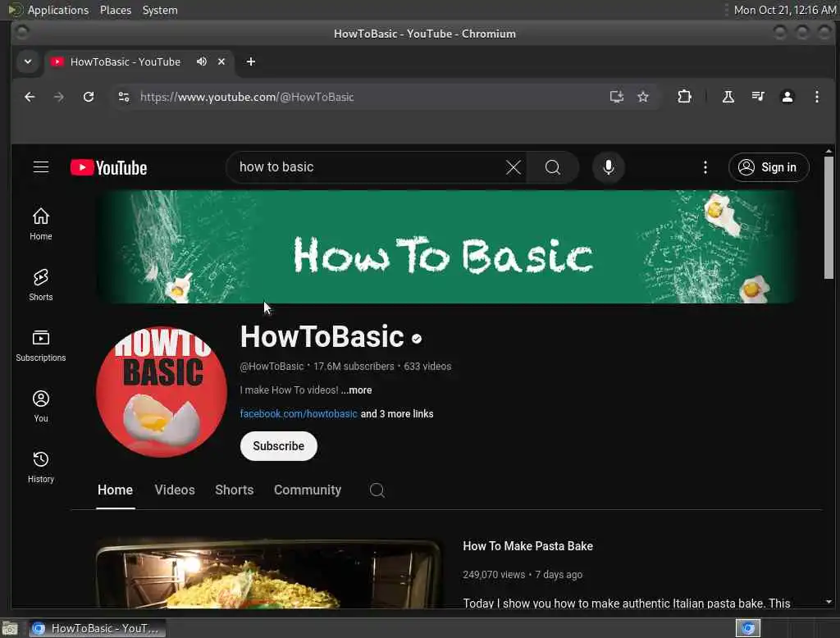The height and width of the screenshot is (638, 840).
Task: Mute the tab audio speaker icon
Action: pyautogui.click(x=202, y=62)
